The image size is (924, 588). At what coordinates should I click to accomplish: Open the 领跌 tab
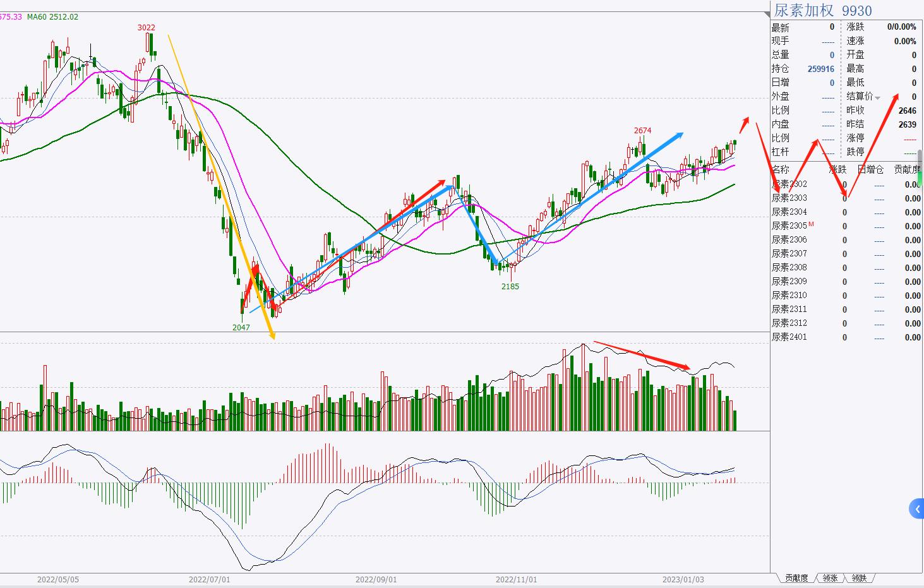[859, 578]
